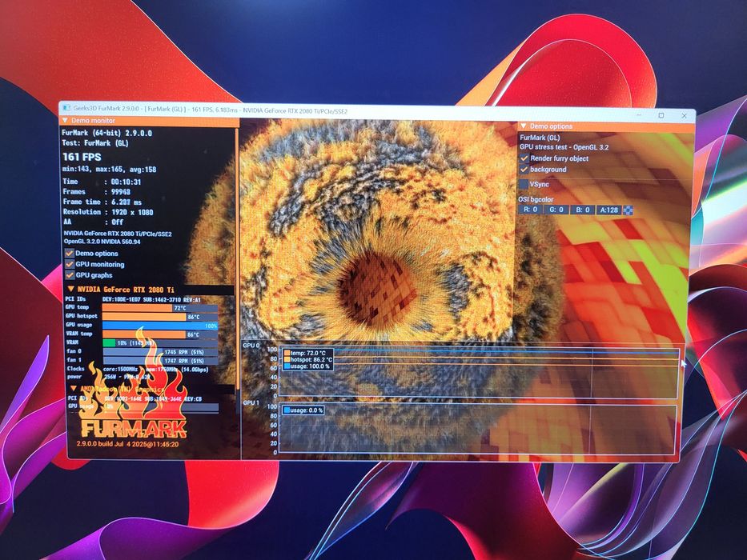Screen dimensions: 747x560
Task: Click the PCI IDs DEV:10DE-1E07 row
Action: pyautogui.click(x=132, y=299)
